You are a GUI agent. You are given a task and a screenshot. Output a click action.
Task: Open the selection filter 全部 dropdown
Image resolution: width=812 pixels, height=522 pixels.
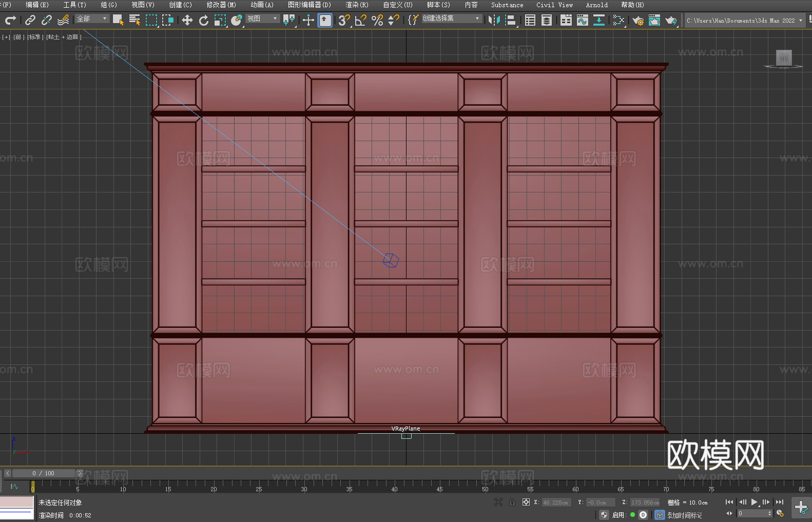click(92, 18)
